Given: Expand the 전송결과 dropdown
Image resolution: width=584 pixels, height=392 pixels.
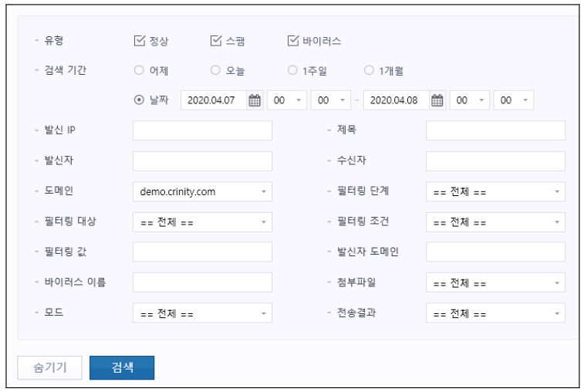Looking at the screenshot, I should pos(495,313).
